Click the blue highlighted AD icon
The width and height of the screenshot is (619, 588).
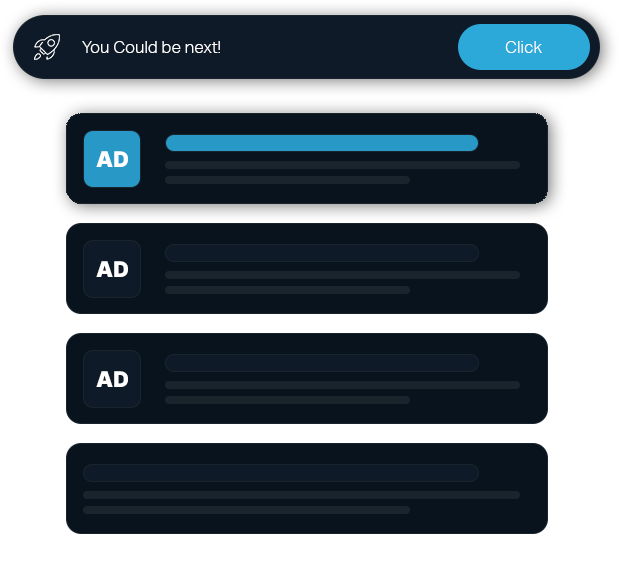112,159
